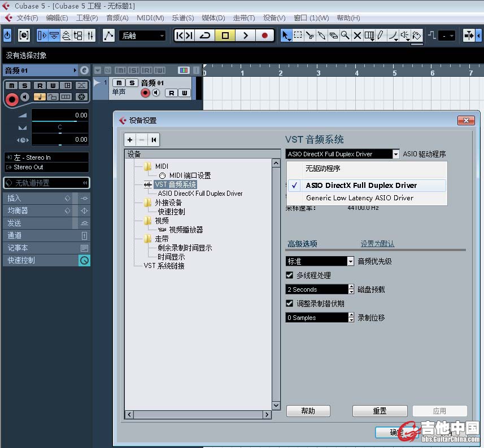
Task: Select the Zoom magnifier tool
Action: [345, 36]
